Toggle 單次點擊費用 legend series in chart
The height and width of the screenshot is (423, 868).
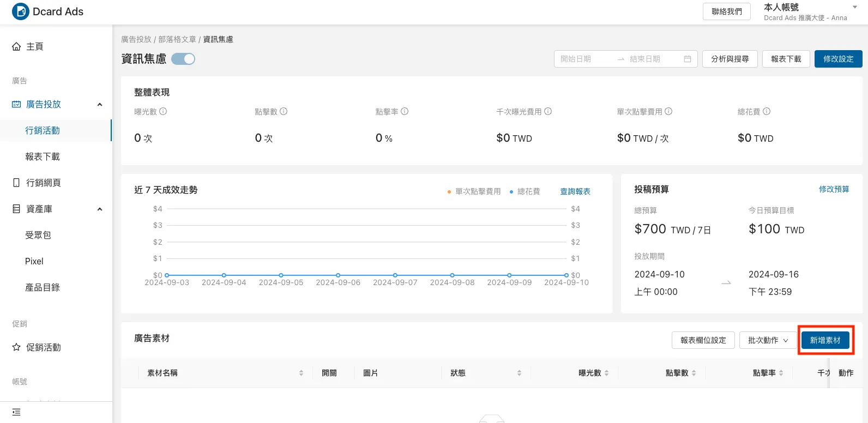coord(474,191)
